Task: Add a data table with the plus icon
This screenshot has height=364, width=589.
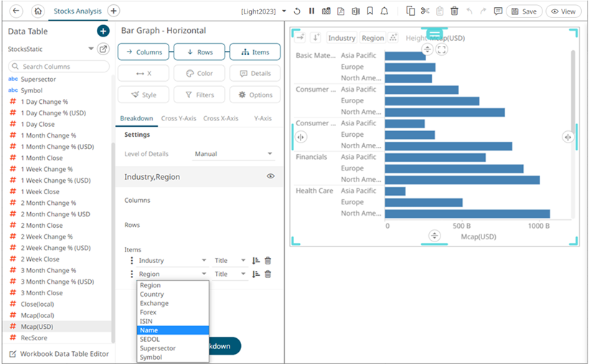Action: 103,31
